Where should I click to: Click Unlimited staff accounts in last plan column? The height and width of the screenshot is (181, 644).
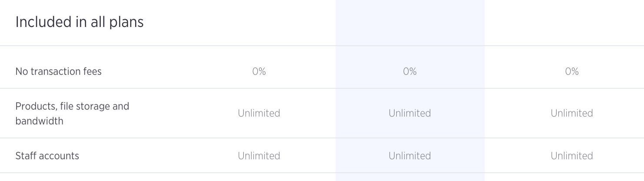[572, 156]
